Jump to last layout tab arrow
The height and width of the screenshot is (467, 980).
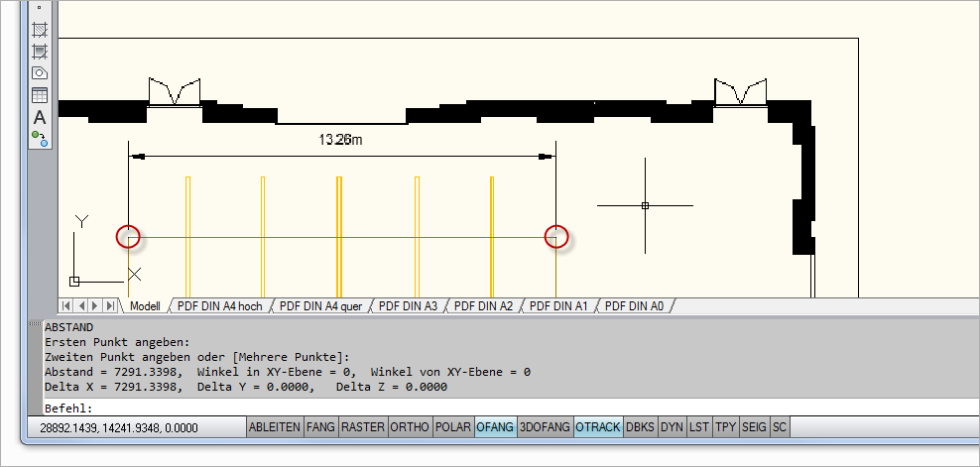tap(111, 306)
